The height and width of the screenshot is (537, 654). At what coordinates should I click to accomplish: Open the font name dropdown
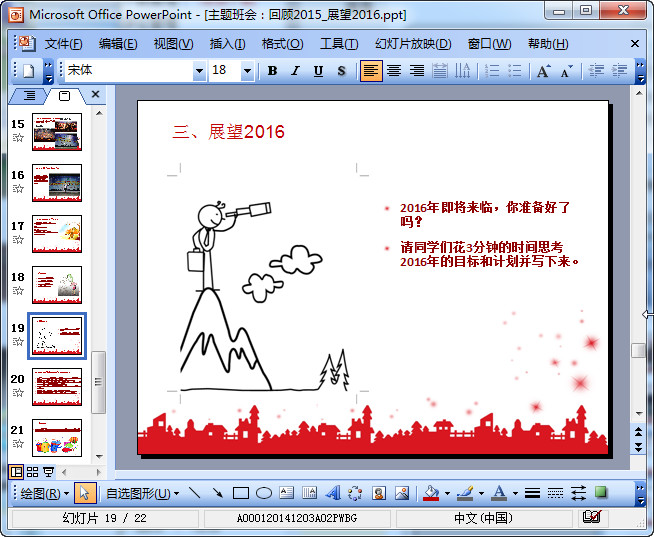199,71
